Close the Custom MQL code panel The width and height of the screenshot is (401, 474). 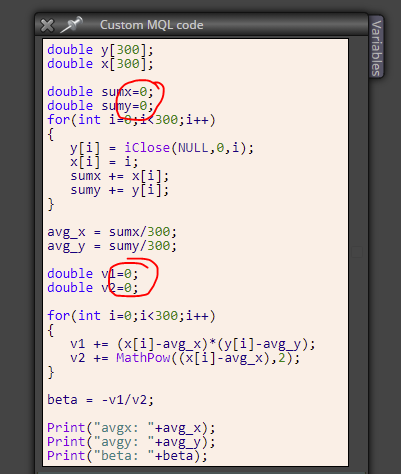click(x=47, y=25)
